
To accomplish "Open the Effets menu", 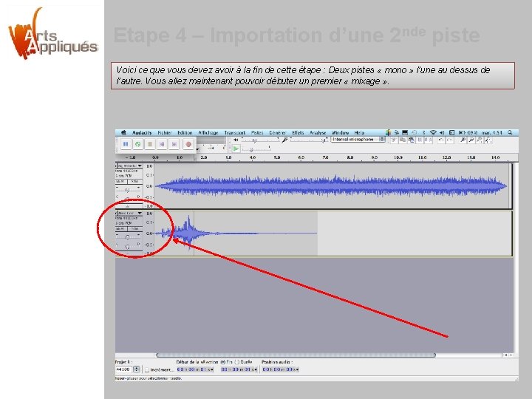I will 298,133.
